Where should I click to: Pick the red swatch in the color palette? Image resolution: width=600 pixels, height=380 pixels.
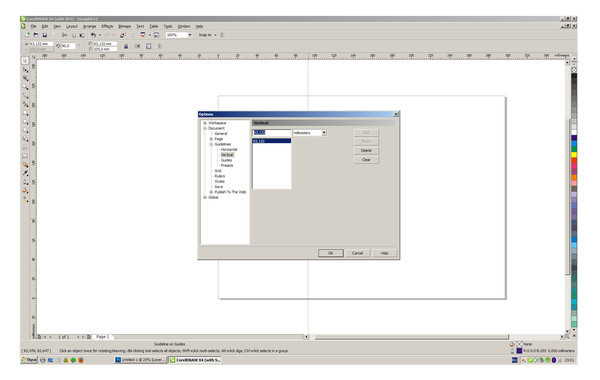[574, 161]
